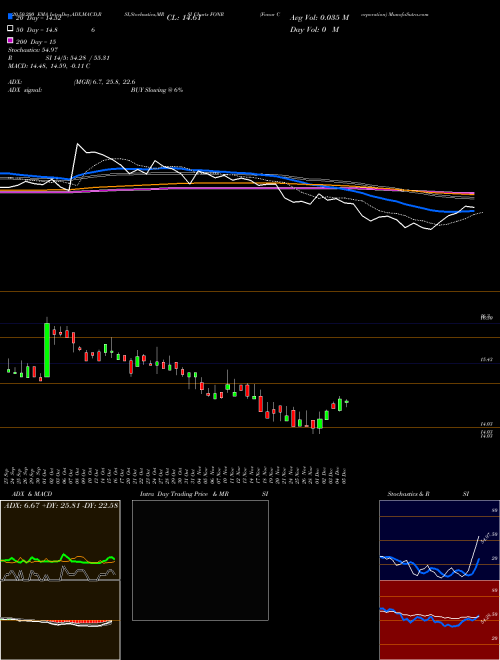
Task: Select the '50 Day = 14.8' legend text
Action: click(37, 29)
